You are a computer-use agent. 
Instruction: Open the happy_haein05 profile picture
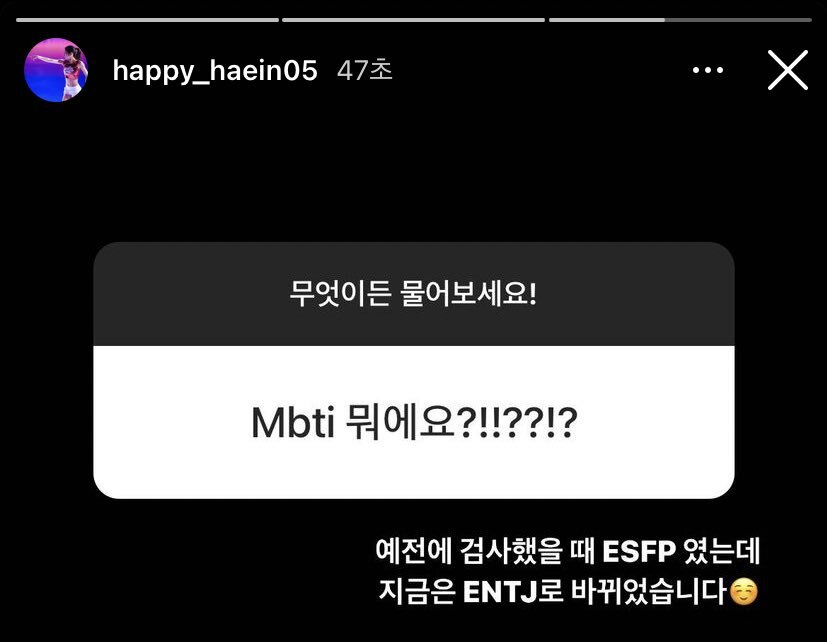pyautogui.click(x=56, y=70)
